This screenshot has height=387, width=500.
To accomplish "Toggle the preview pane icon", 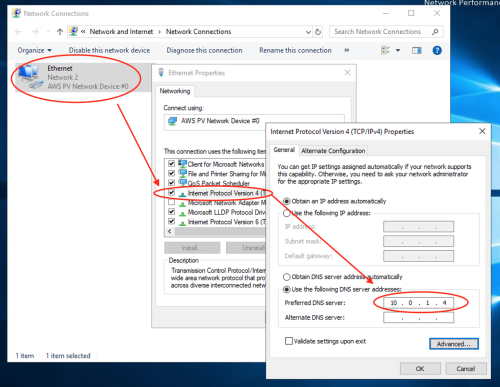I will 417,50.
